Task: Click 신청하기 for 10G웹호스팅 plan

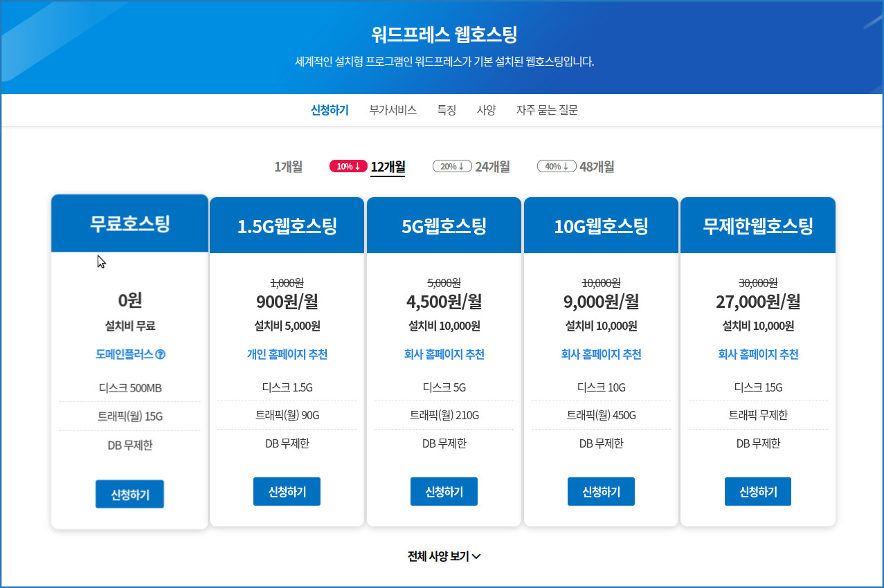Action: (601, 492)
